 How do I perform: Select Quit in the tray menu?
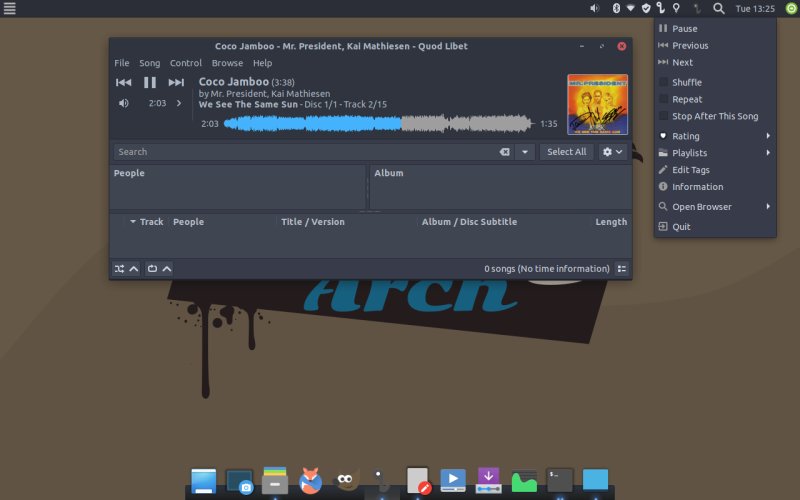tap(715, 227)
